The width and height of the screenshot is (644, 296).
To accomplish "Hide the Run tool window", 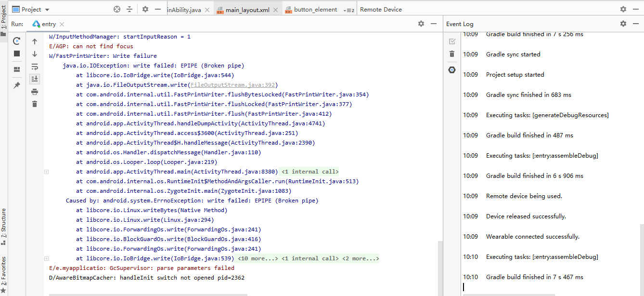I will (x=434, y=24).
